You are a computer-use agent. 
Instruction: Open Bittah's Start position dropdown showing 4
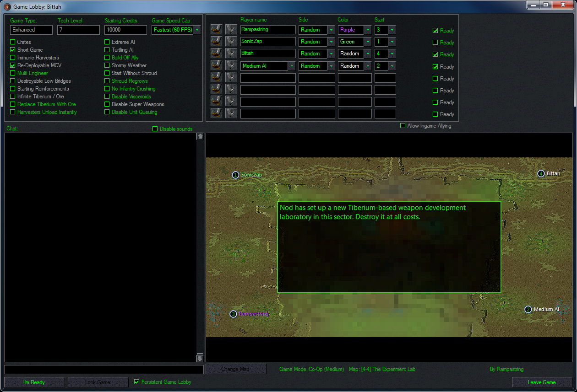click(392, 54)
